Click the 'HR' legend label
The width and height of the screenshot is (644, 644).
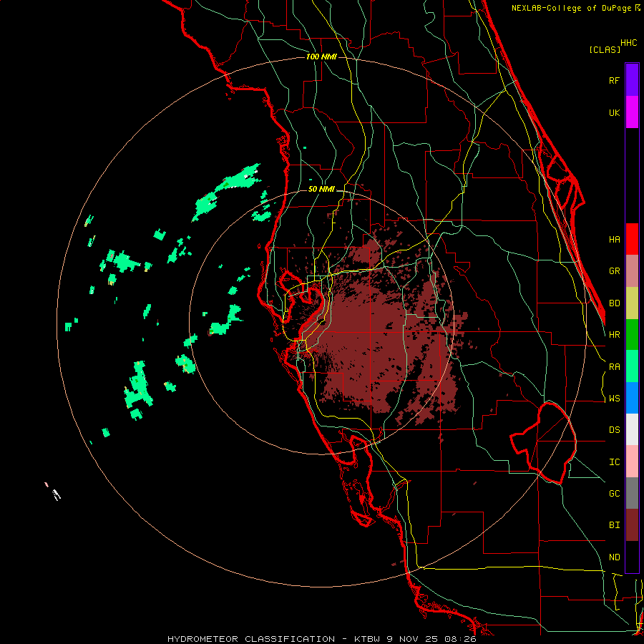click(x=614, y=335)
